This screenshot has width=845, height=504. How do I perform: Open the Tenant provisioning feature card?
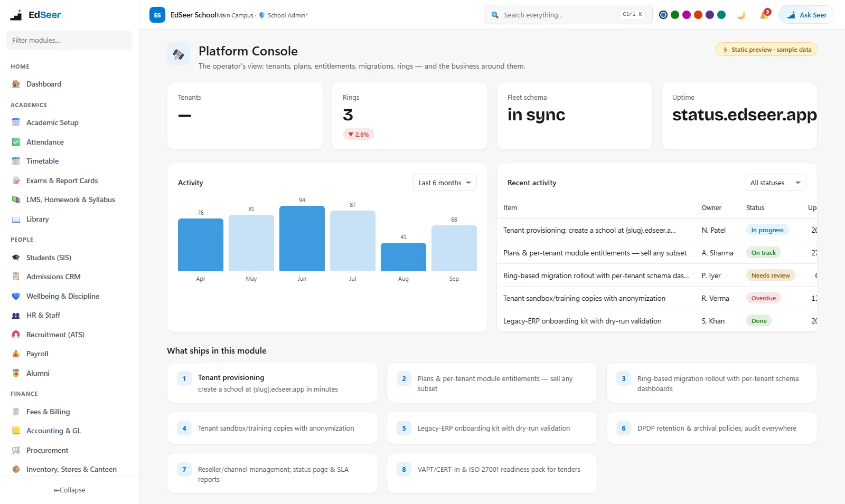[273, 383]
